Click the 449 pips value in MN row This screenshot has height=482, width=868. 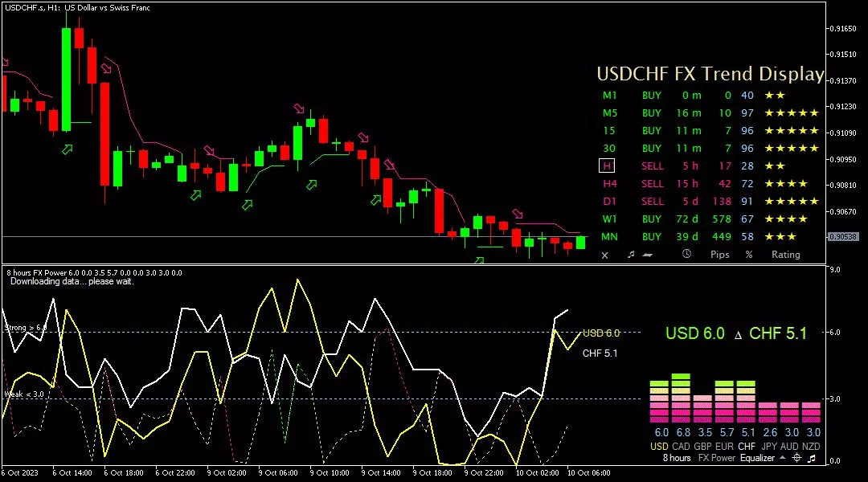pos(721,237)
